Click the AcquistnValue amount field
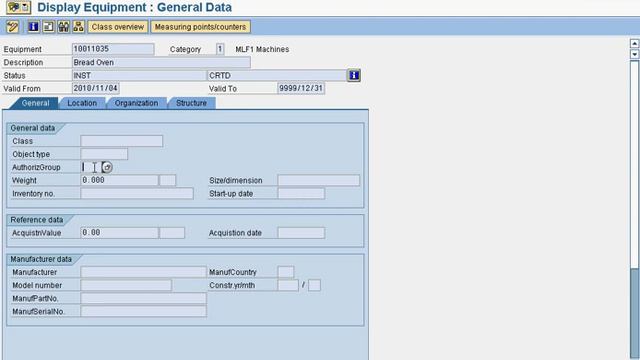The height and width of the screenshot is (360, 640). (119, 233)
